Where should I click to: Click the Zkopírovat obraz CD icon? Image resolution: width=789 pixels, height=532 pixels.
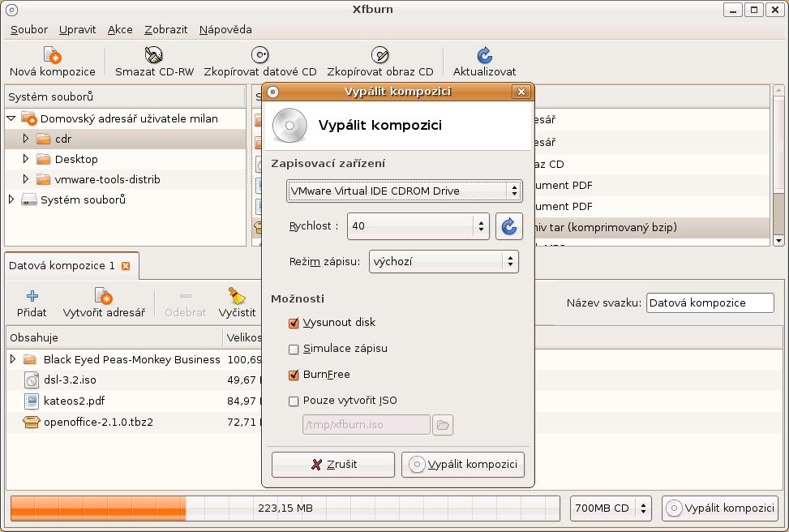pos(380,55)
